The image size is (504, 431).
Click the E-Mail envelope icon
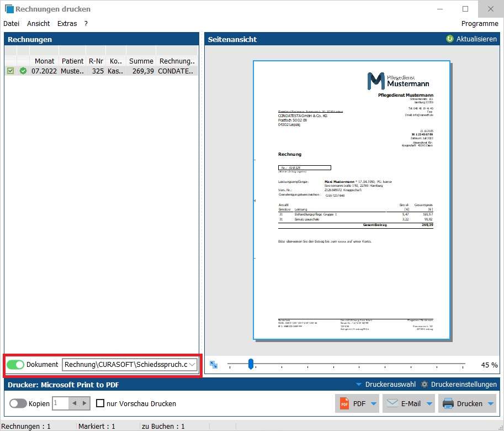(391, 403)
